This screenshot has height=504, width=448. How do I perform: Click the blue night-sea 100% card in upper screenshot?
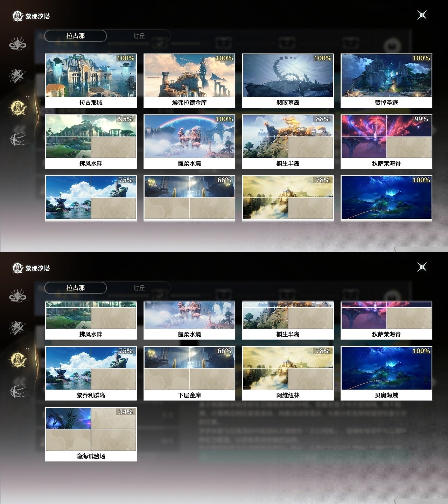pos(386,198)
